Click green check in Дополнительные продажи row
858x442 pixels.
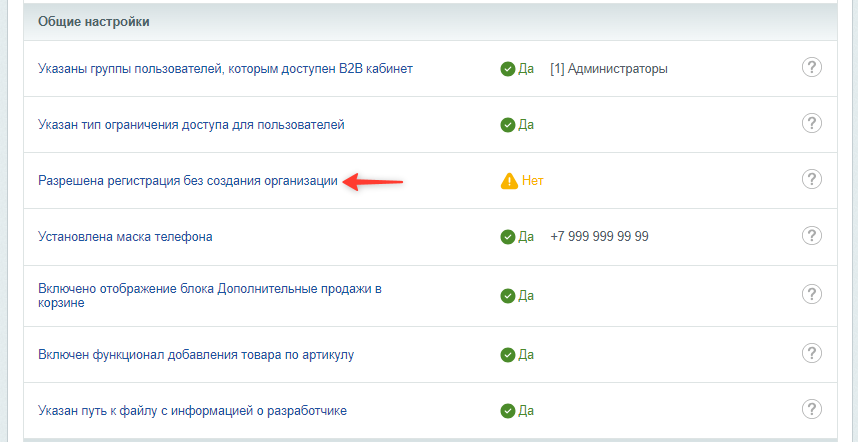click(508, 296)
